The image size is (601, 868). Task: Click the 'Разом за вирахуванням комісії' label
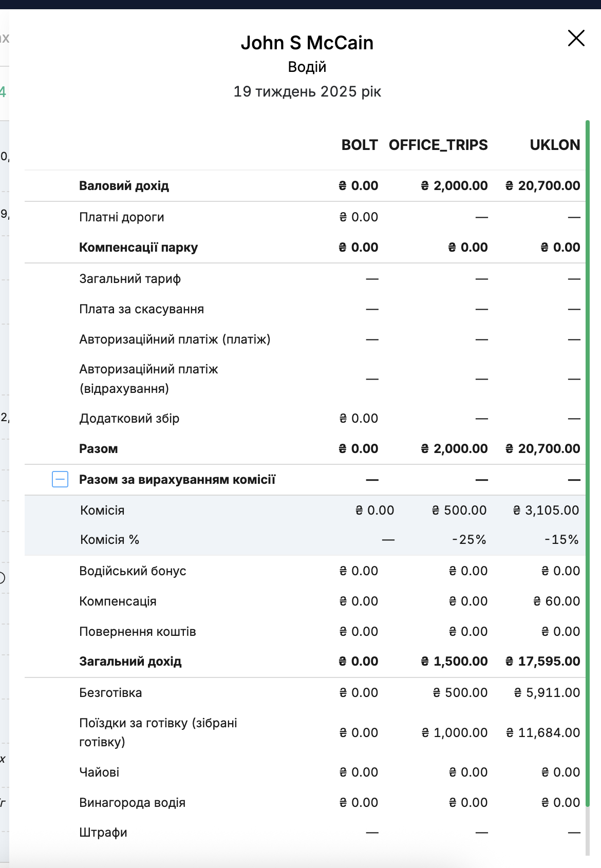[x=177, y=479]
